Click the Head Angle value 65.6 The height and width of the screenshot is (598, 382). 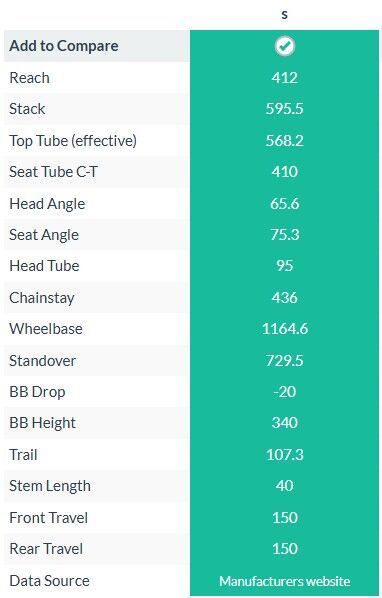pyautogui.click(x=285, y=204)
